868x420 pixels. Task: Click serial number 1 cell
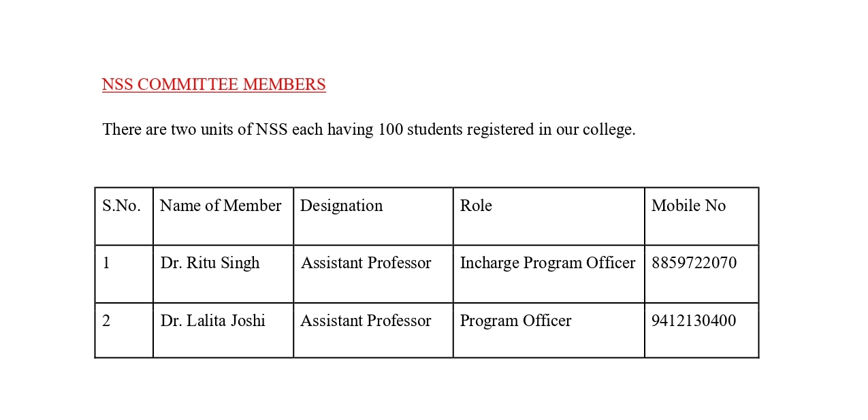click(124, 274)
